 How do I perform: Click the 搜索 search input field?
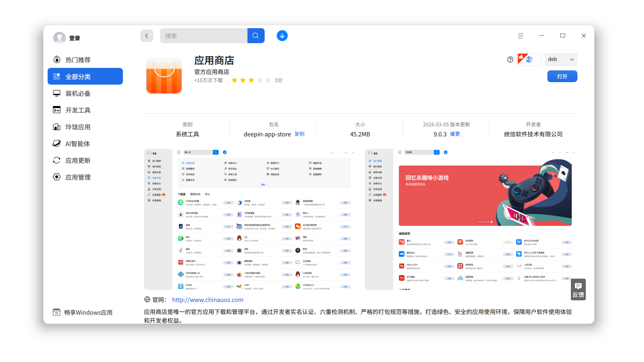pyautogui.click(x=204, y=36)
